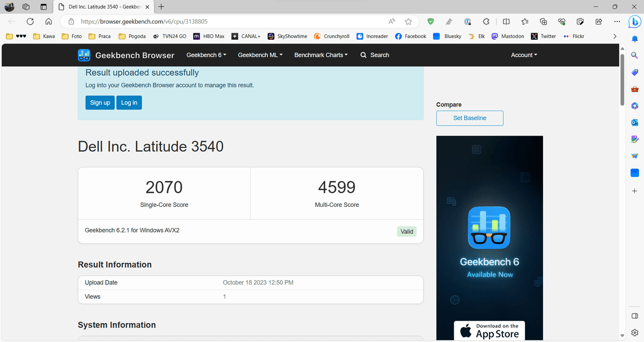644x342 pixels.
Task: Click the Share icon in toolbar
Action: point(599,21)
